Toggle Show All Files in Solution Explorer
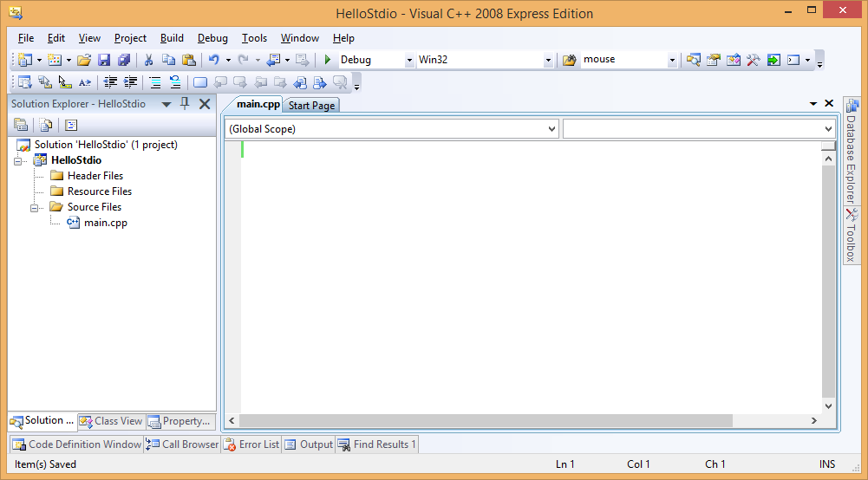The image size is (868, 480). tap(46, 125)
